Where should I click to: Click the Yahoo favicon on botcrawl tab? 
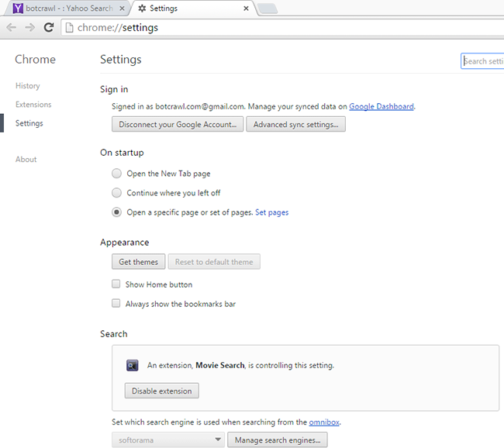click(x=18, y=9)
